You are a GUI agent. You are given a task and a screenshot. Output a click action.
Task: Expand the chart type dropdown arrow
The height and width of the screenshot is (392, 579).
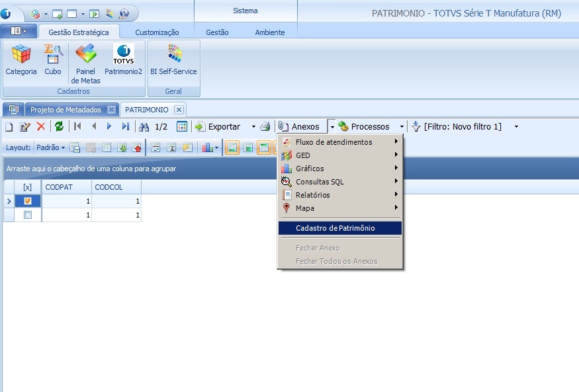pos(216,148)
